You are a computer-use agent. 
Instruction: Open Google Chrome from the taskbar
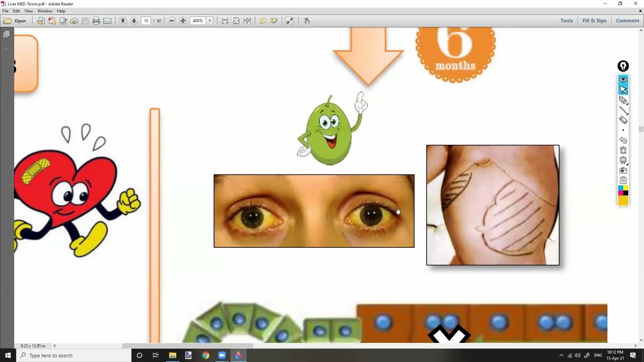(x=205, y=355)
